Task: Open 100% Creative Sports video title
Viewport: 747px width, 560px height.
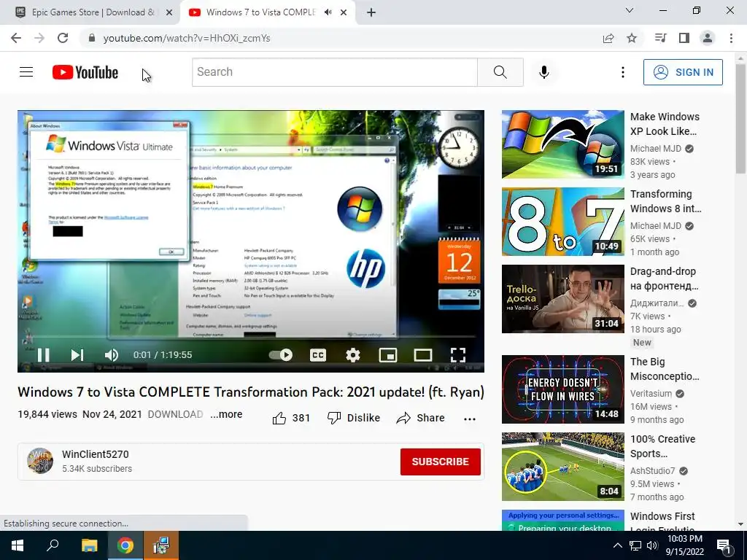Action: coord(662,446)
